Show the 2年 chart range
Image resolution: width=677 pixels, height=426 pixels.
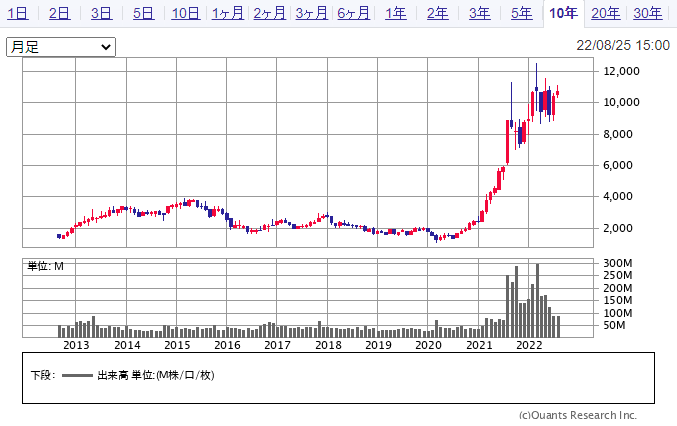tap(438, 13)
